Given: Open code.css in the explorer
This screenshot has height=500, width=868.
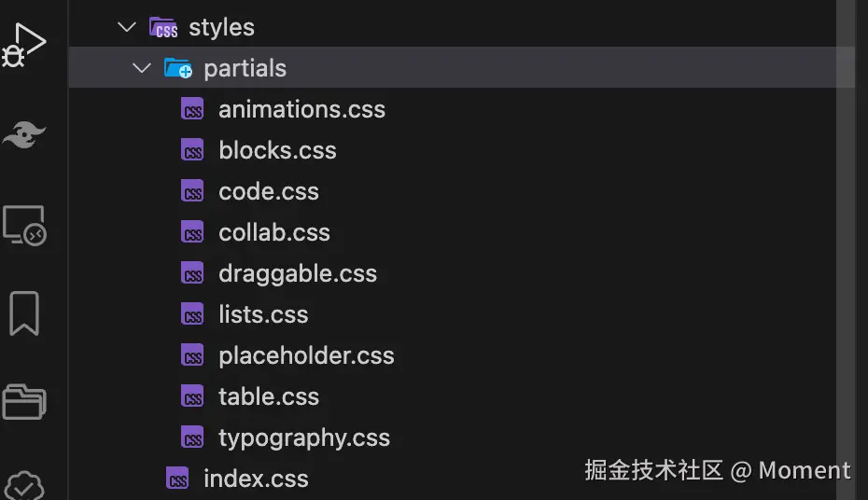Looking at the screenshot, I should 269,191.
